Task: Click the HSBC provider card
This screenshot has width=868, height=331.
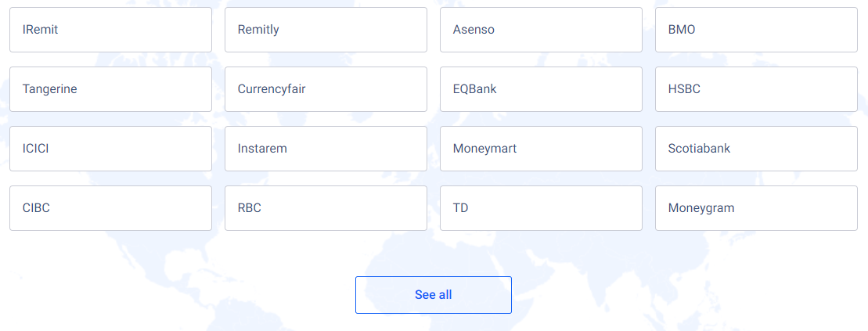Action: (x=756, y=89)
